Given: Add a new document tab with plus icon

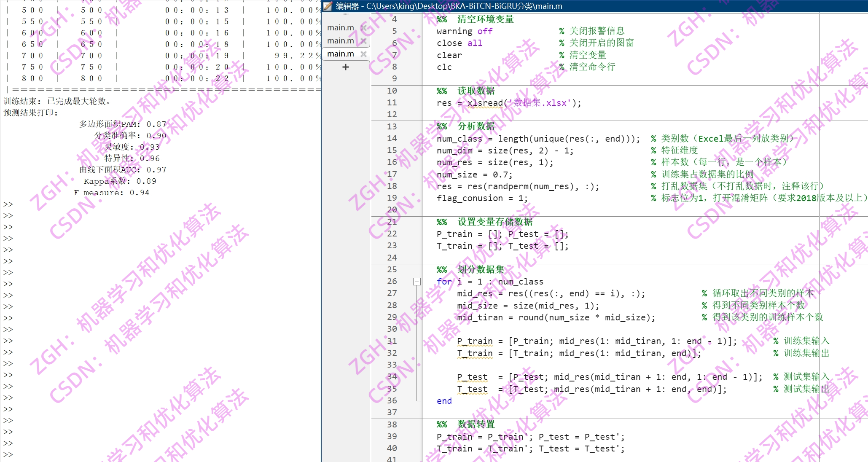Looking at the screenshot, I should tap(346, 67).
